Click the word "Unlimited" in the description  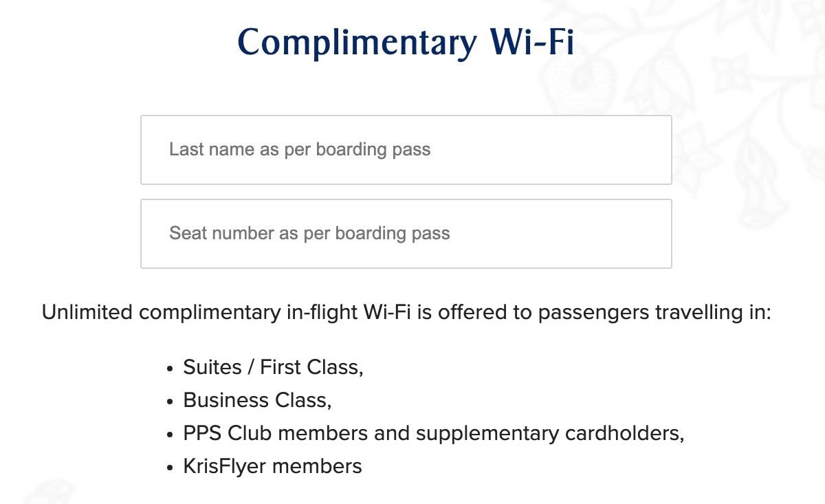tap(87, 313)
